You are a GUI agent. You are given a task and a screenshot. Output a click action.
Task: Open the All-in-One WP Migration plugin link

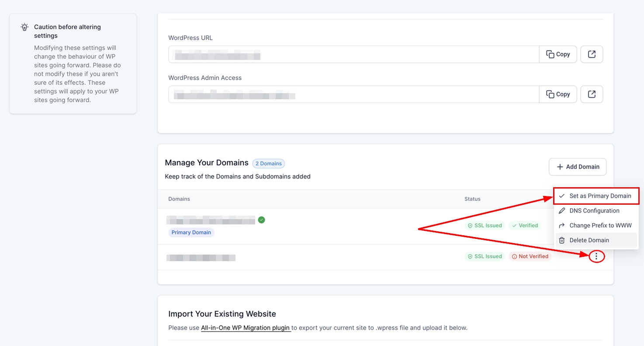246,328
